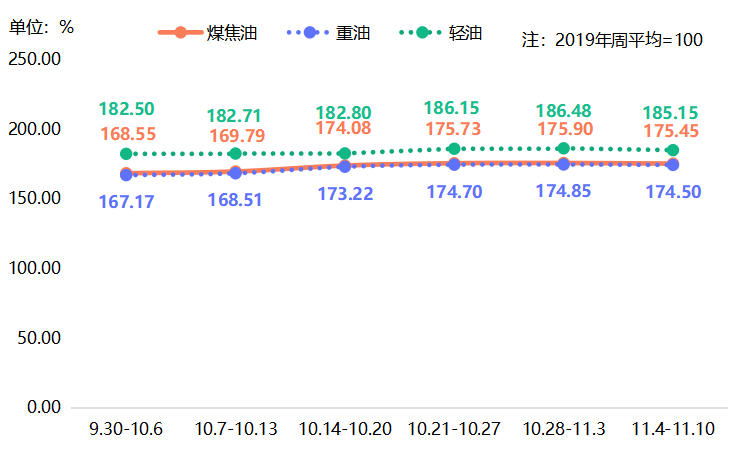Screen dimensions: 737x449
Task: Click the green data value 186.15
Action: [452, 108]
